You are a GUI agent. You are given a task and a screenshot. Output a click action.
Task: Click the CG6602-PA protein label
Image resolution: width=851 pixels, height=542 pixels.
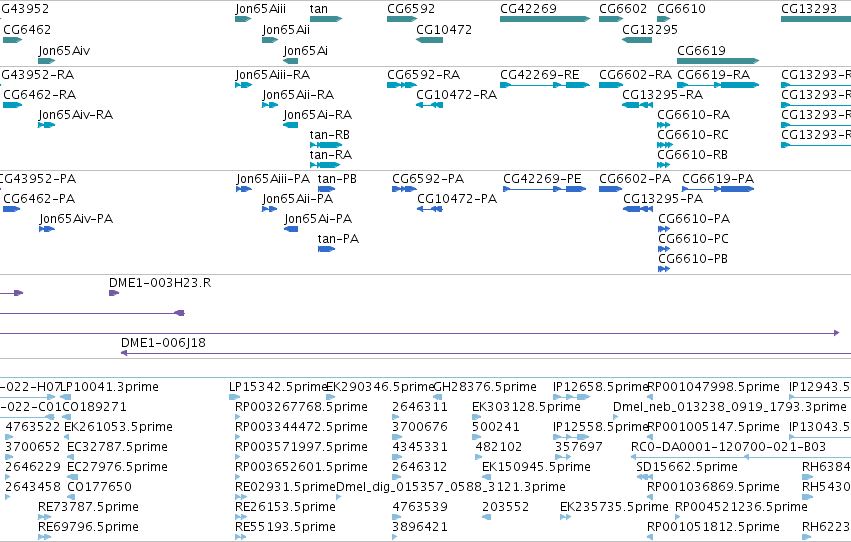(634, 178)
